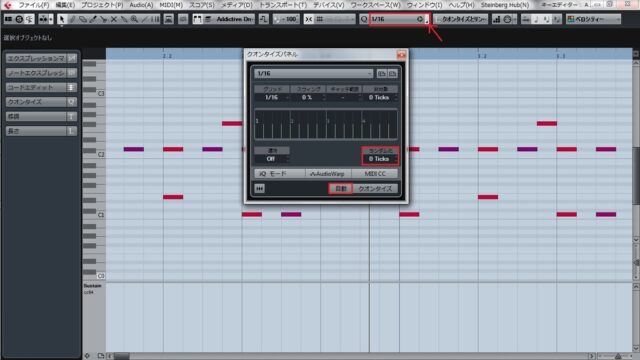Screen dimensions: 640x360
Task: Open the Quantize panel via the small corner button
Action: pyautogui.click(x=427, y=20)
